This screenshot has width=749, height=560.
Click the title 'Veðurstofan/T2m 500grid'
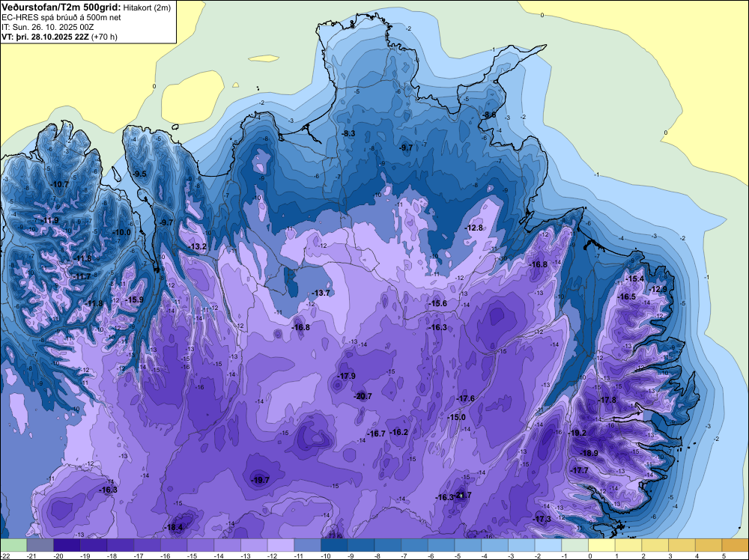[61, 7]
